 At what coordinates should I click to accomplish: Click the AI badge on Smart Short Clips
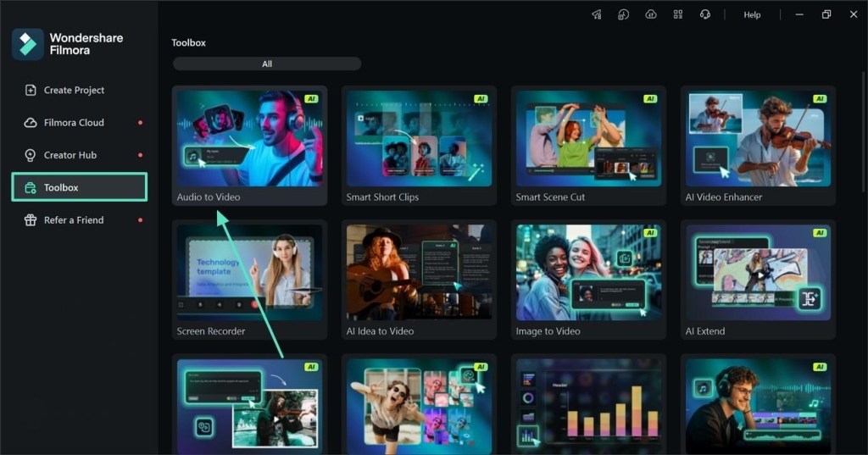pyautogui.click(x=481, y=99)
